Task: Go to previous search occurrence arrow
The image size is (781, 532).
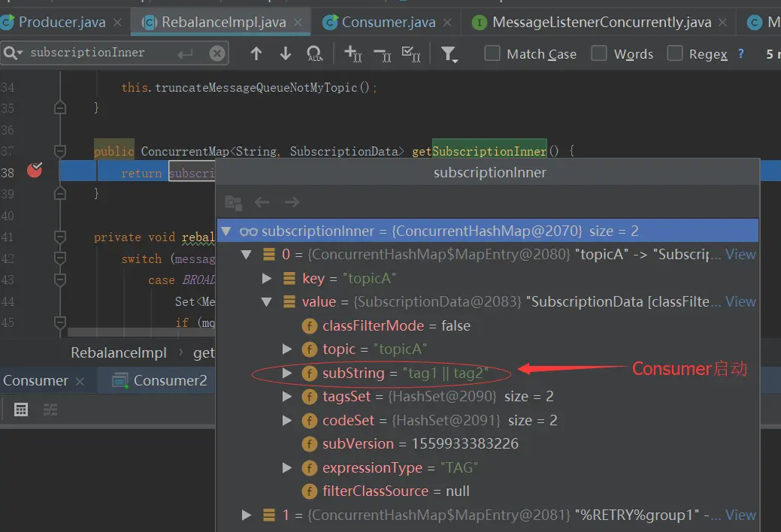Action: [x=256, y=53]
